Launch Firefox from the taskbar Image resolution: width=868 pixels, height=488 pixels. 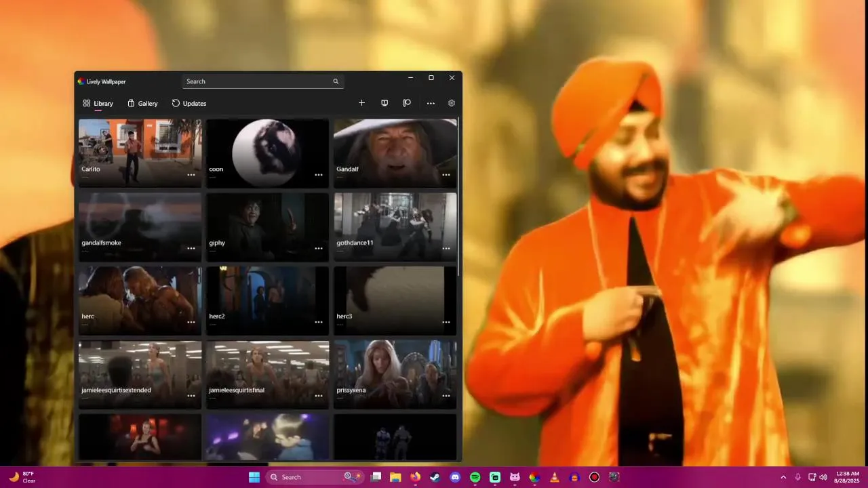pos(415,477)
